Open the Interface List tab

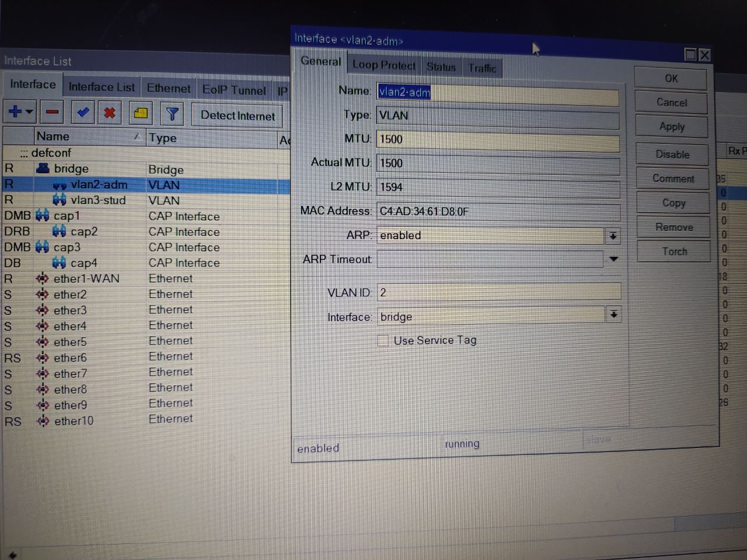(102, 87)
